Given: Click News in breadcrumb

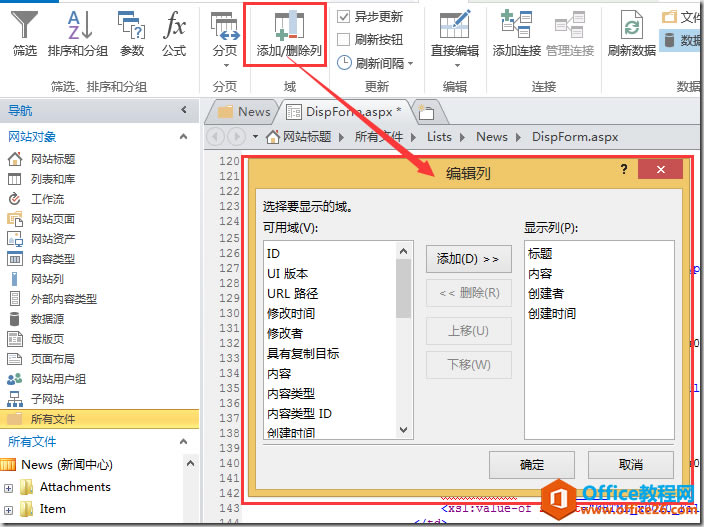Looking at the screenshot, I should click(492, 136).
